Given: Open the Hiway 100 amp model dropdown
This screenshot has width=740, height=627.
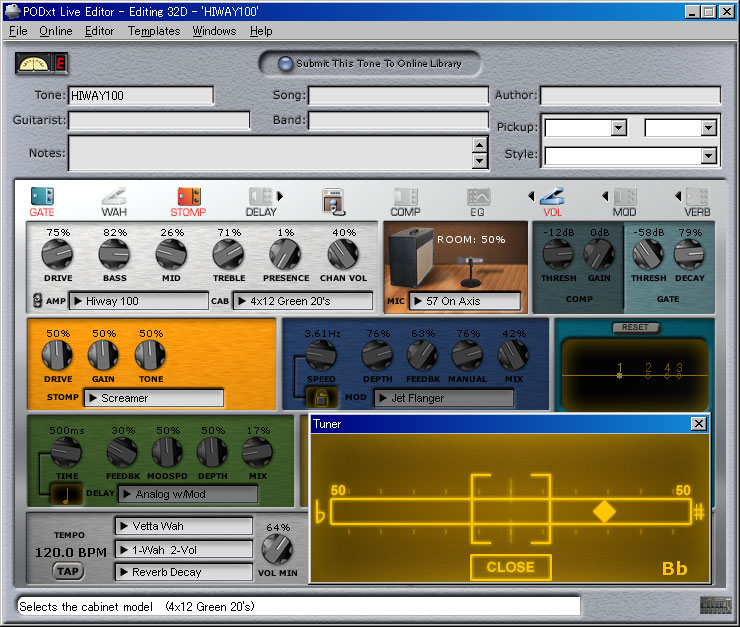Looking at the screenshot, I should pyautogui.click(x=139, y=301).
